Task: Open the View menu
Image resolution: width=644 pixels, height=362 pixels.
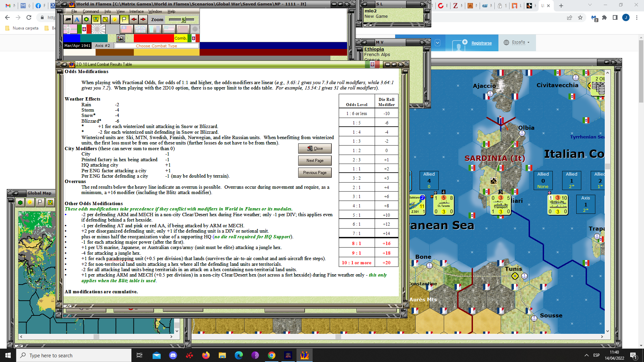Action: click(x=120, y=11)
